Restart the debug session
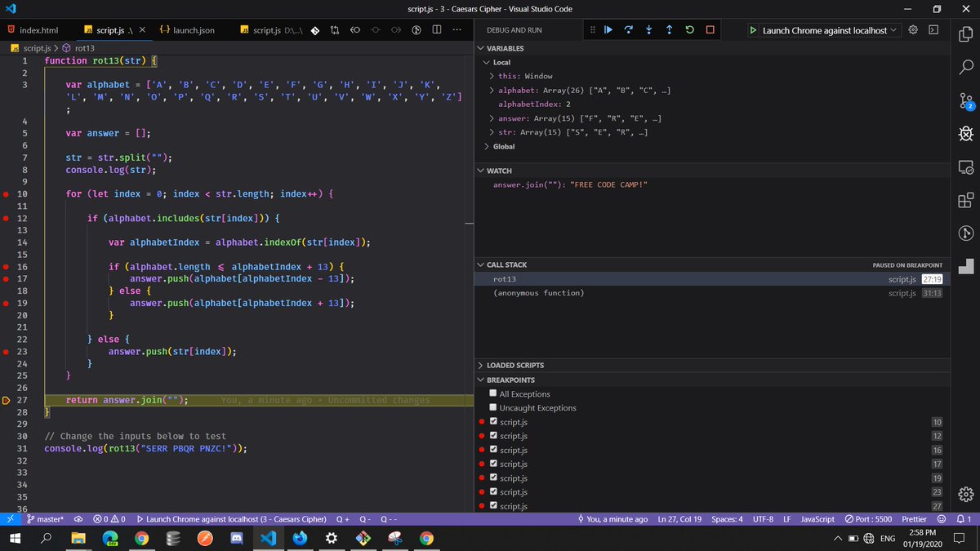 (x=690, y=30)
